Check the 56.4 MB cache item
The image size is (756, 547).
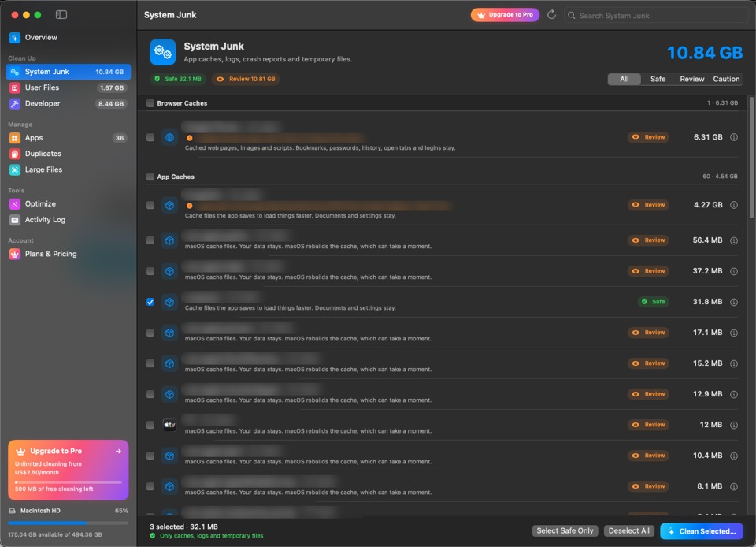(x=150, y=240)
